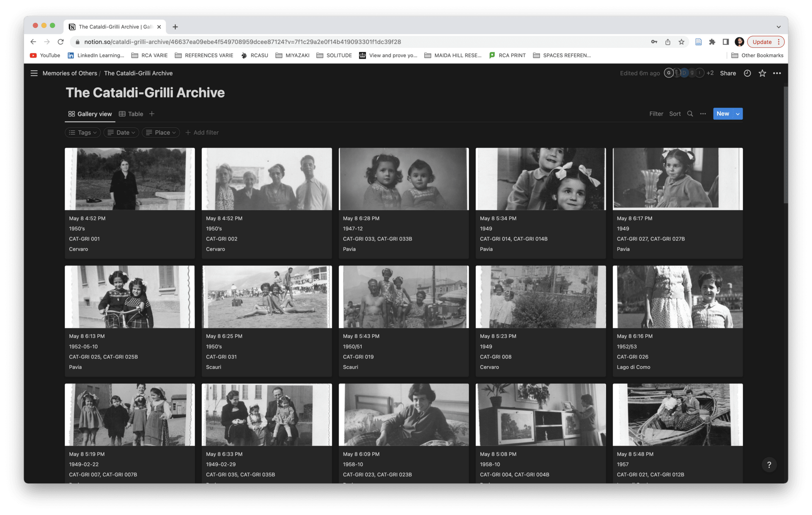
Task: Click Add filter option
Action: pyautogui.click(x=201, y=132)
